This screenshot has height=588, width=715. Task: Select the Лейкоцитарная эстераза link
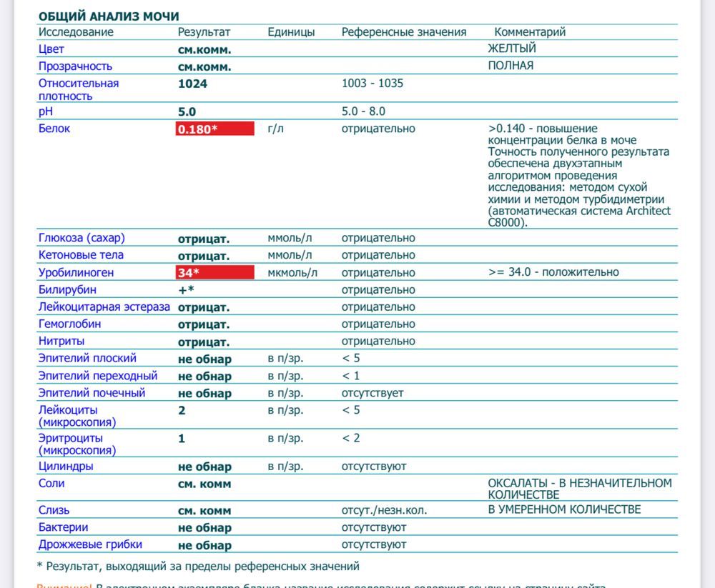click(x=104, y=307)
